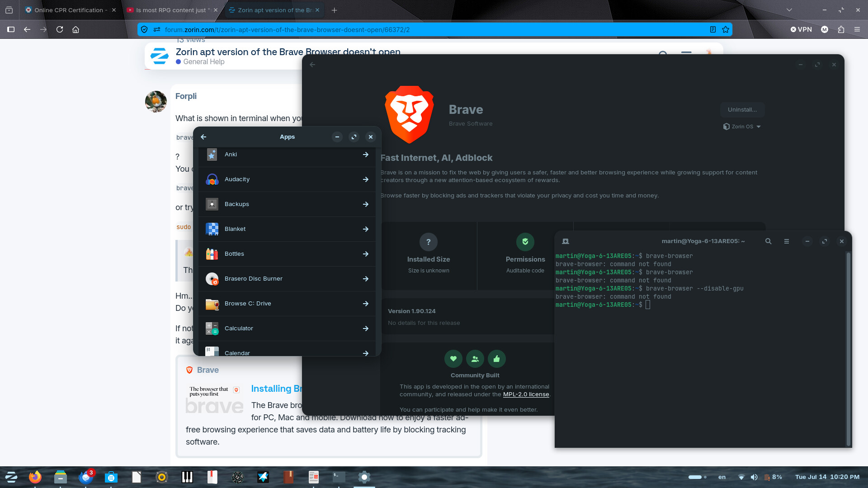Open Forpli's avatar picture
Viewport: 868px width, 488px height.
tap(156, 101)
